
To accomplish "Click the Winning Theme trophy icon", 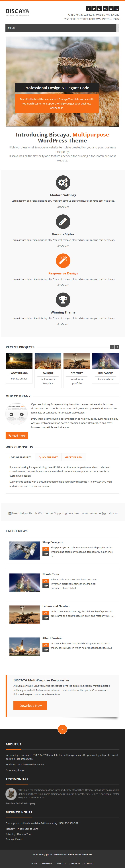I will (x=63, y=300).
